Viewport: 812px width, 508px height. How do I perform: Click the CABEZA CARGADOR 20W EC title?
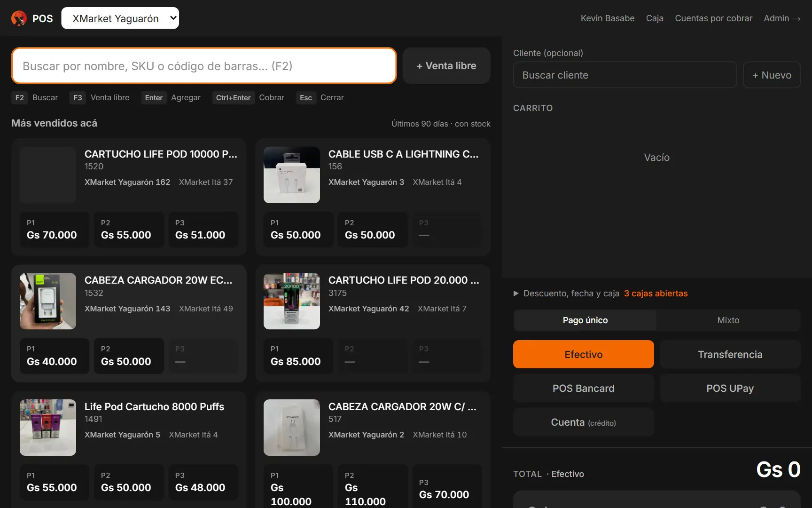(x=158, y=280)
